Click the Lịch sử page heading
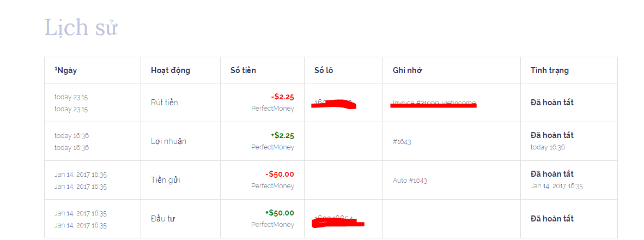This screenshot has width=644, height=240. pyautogui.click(x=81, y=28)
